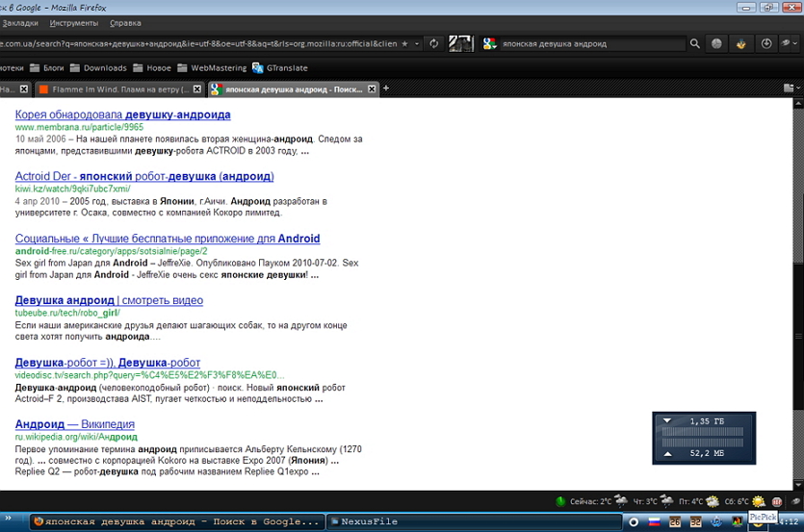Close the японская девушка андроид tab
The image size is (804, 532).
click(x=372, y=89)
